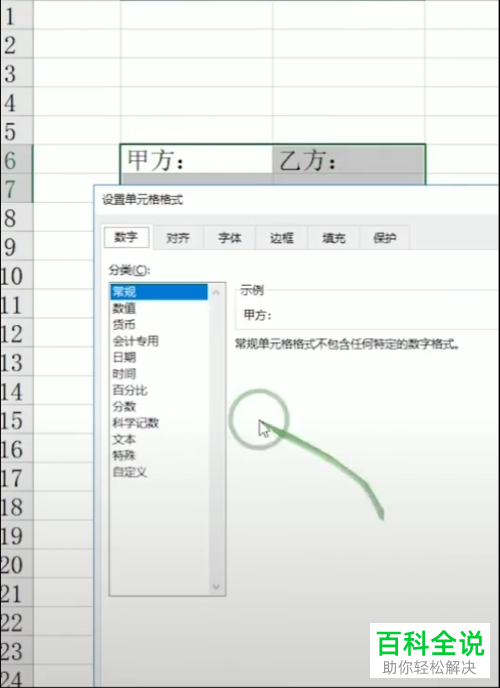Select row header 10
The height and width of the screenshot is (688, 500).
[x=16, y=275]
